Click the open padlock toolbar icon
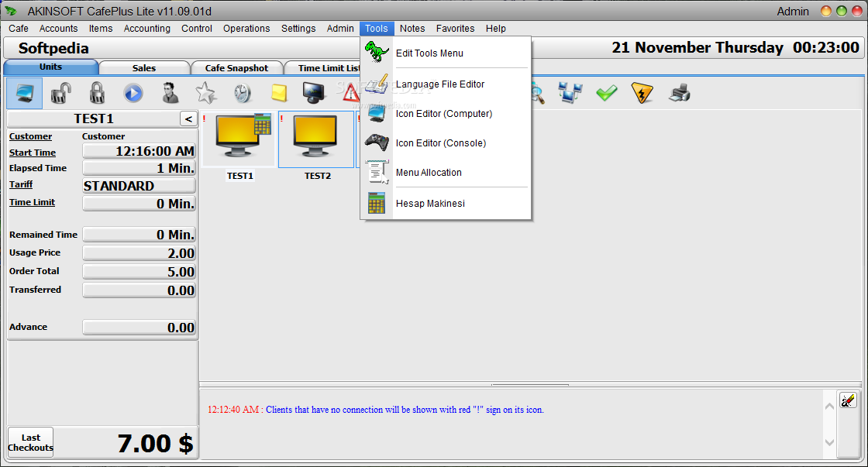868x467 pixels. tap(61, 93)
